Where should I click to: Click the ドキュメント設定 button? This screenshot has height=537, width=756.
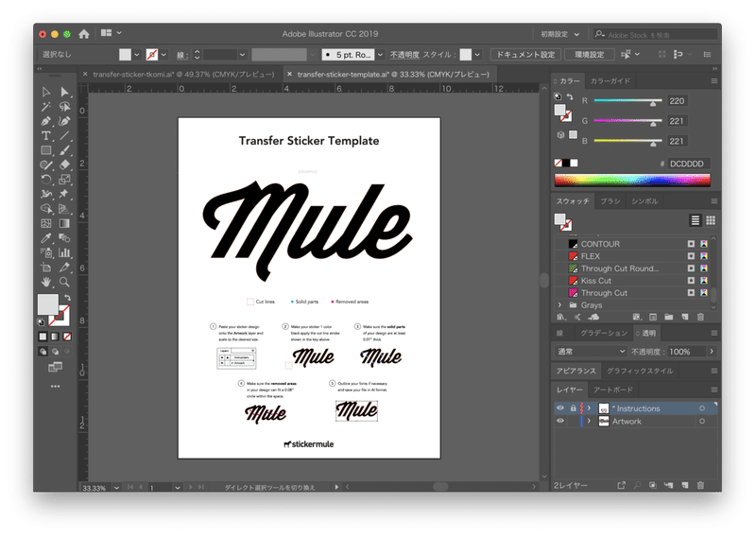[x=525, y=55]
